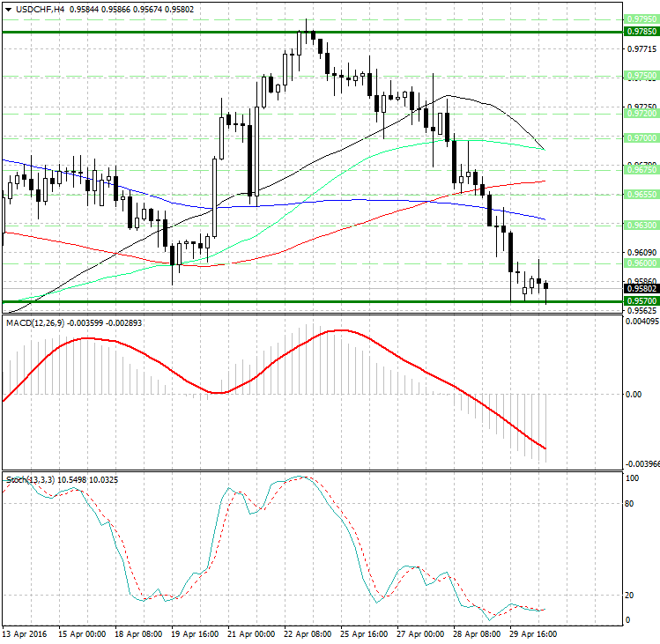660x644 pixels.
Task: Click the 0.97850 resistance price tag
Action: (x=641, y=31)
